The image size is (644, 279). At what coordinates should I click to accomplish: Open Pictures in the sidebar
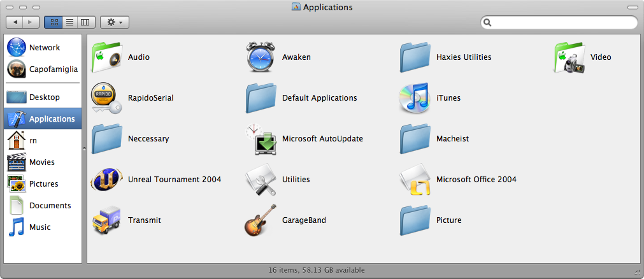pos(43,183)
